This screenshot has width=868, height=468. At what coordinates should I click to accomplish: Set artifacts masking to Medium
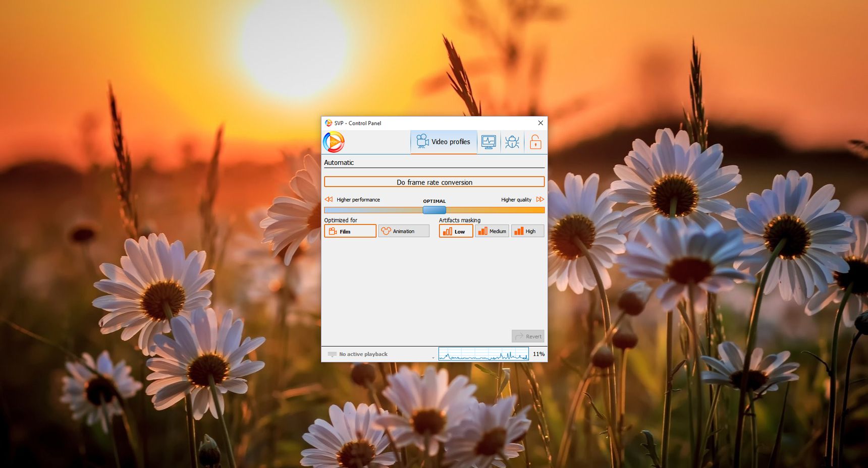(x=492, y=231)
